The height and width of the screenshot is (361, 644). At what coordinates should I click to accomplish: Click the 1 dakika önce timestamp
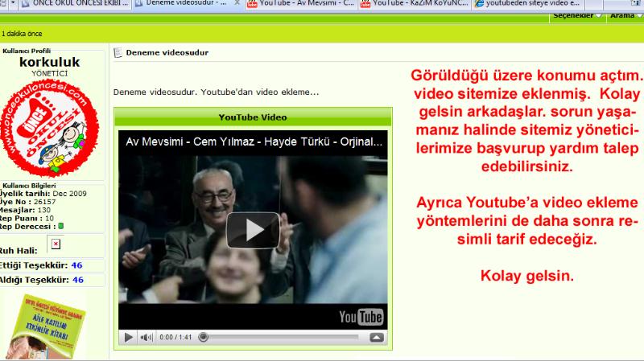22,34
